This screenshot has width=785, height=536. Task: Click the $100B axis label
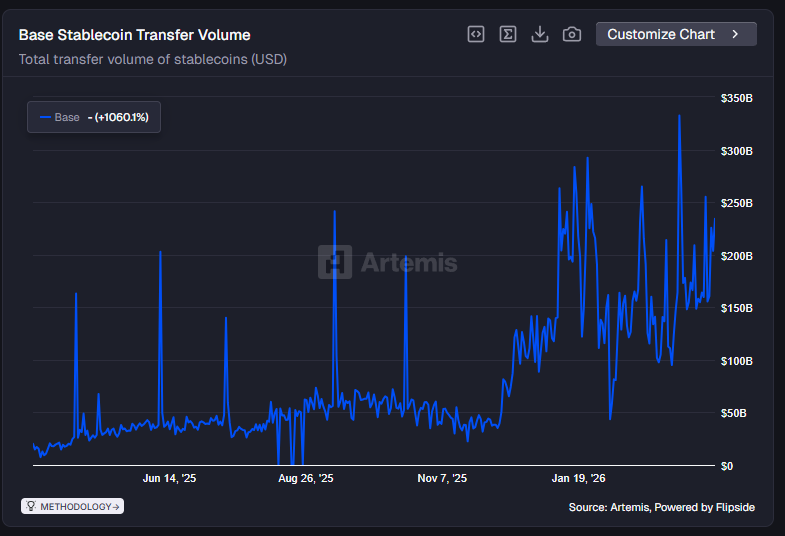pos(736,361)
